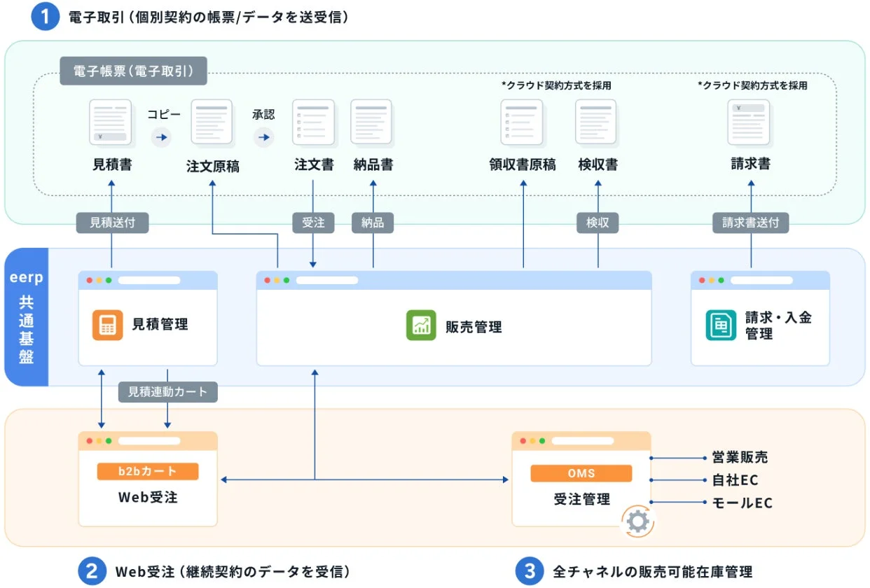Click the クラウド契約方式 note above 請求書

pyautogui.click(x=752, y=85)
